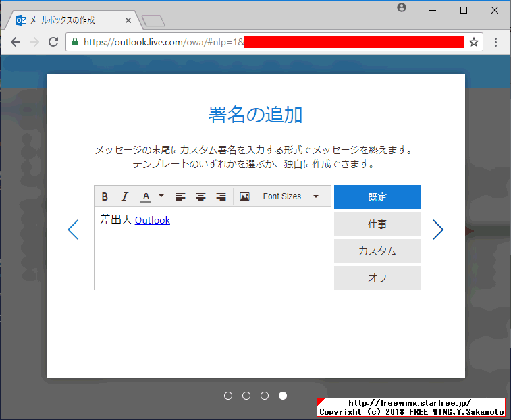
Task: Click inside the signature text area
Action: [213, 248]
